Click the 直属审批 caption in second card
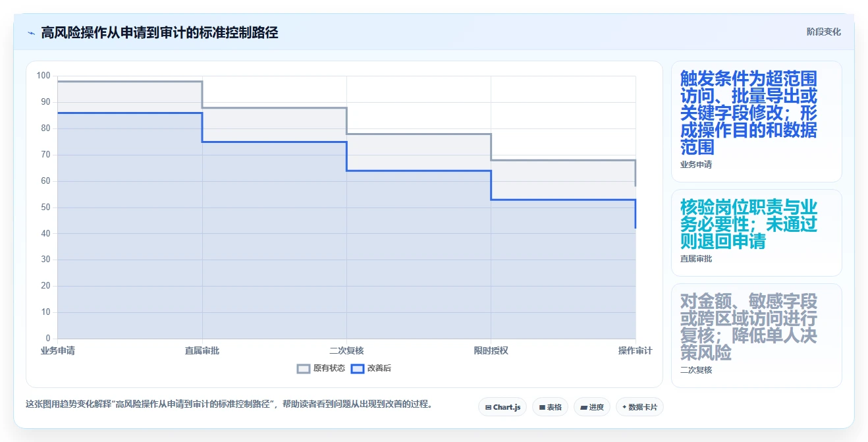The width and height of the screenshot is (868, 442). click(x=696, y=259)
